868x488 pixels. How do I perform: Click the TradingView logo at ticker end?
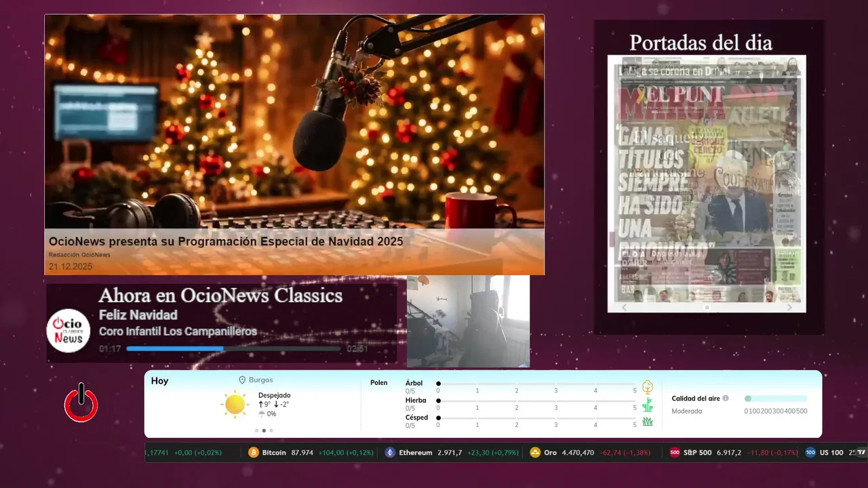click(861, 452)
